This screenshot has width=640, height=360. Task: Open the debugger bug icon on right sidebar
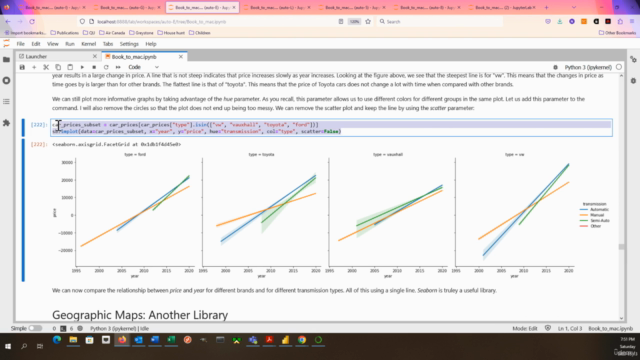point(633,81)
